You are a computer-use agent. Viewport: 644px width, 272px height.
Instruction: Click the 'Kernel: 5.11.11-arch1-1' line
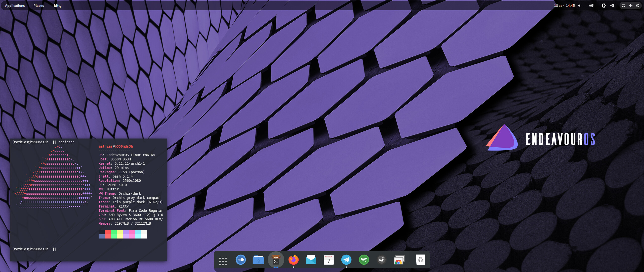click(122, 163)
